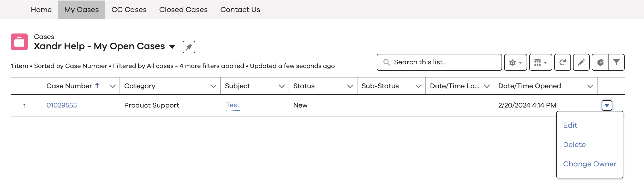Choose Edit from row menu
This screenshot has height=192, width=644.
coord(570,125)
